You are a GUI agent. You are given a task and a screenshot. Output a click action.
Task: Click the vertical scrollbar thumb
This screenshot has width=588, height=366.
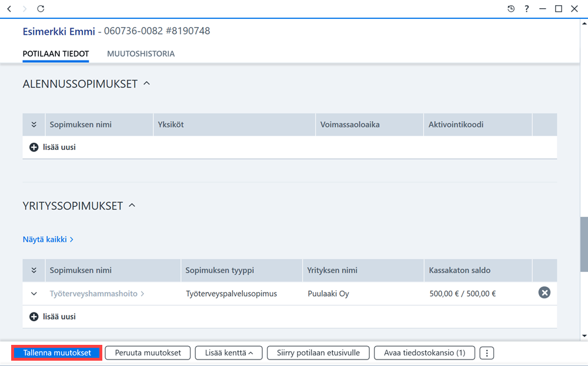584,244
